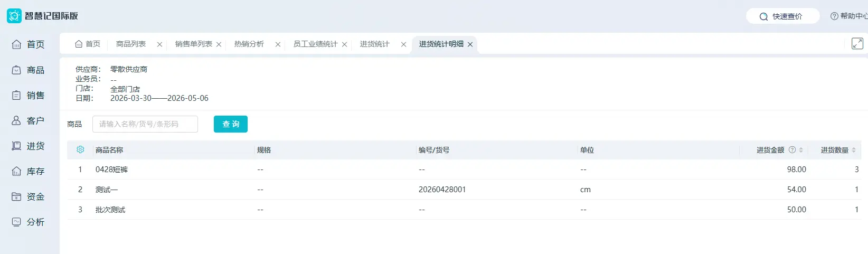Open 商品 sidebar menu

[x=29, y=70]
